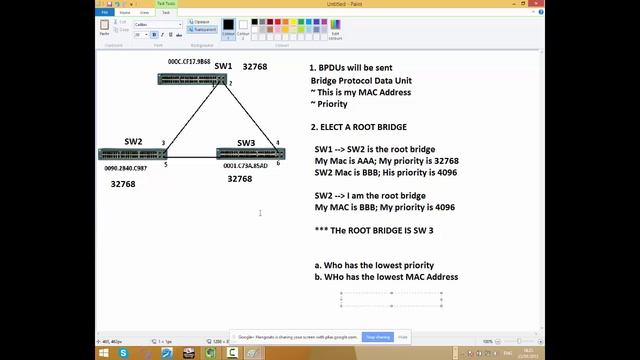Click text "1. BPDUs will be sent"

[x=351, y=68]
